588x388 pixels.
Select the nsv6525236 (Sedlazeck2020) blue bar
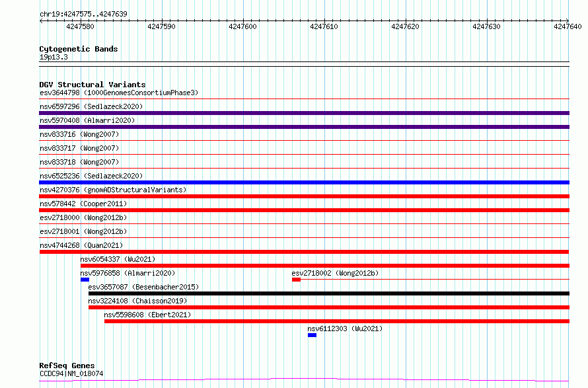304,182
